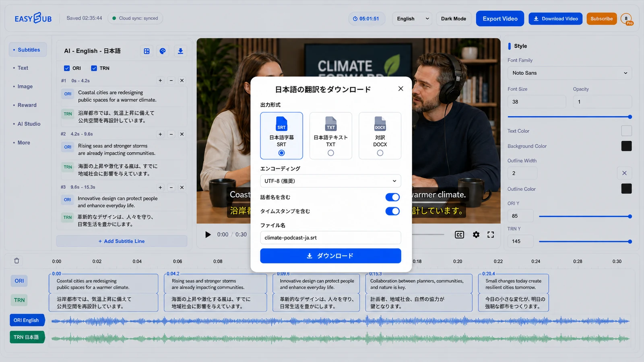Open the Text sidebar tab
Screen dimensions: 644x362
pyautogui.click(x=23, y=68)
